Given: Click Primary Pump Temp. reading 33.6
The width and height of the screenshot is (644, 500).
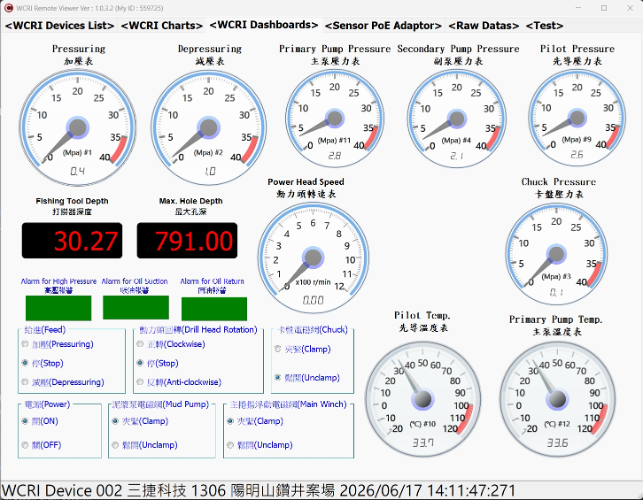Looking at the screenshot, I should (557, 442).
